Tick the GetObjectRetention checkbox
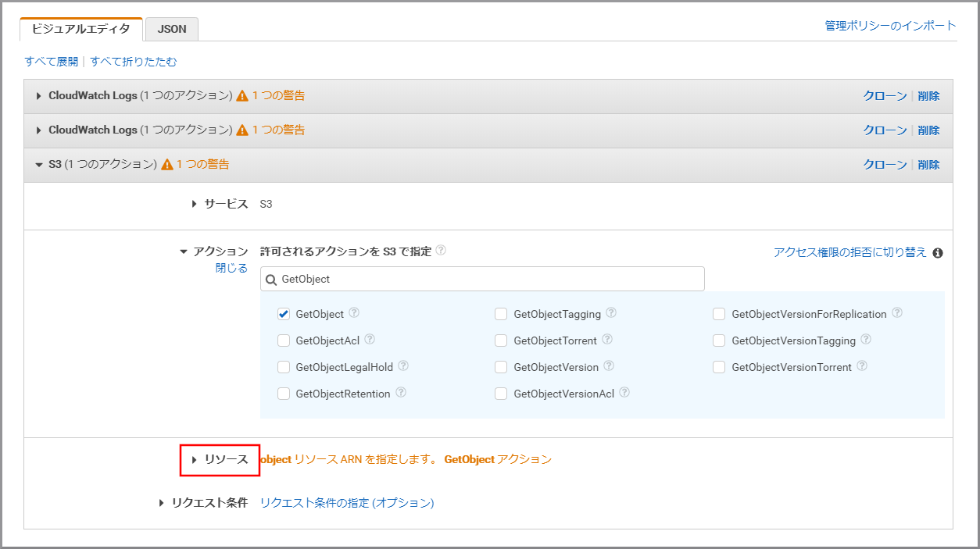The width and height of the screenshot is (980, 549). pyautogui.click(x=284, y=394)
